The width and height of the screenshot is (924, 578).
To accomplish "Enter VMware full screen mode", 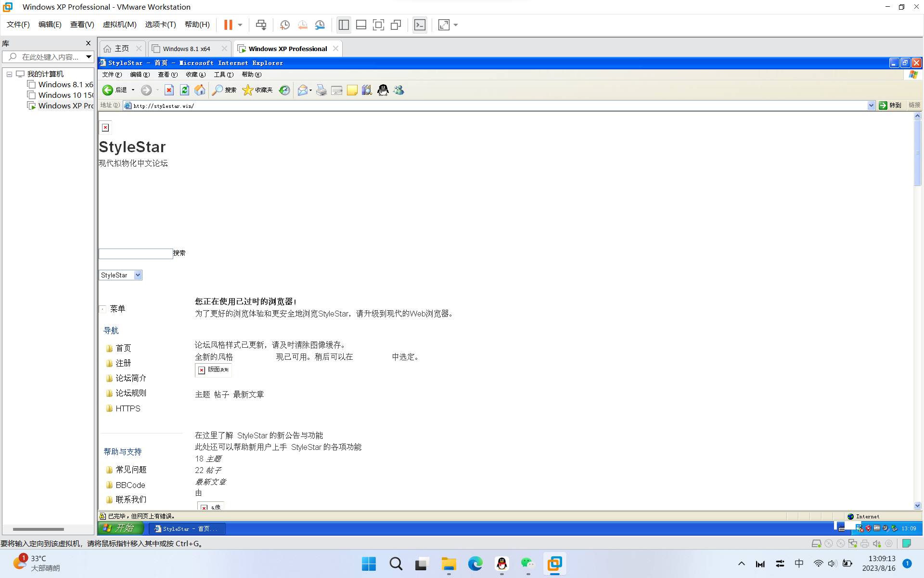I will click(x=378, y=25).
